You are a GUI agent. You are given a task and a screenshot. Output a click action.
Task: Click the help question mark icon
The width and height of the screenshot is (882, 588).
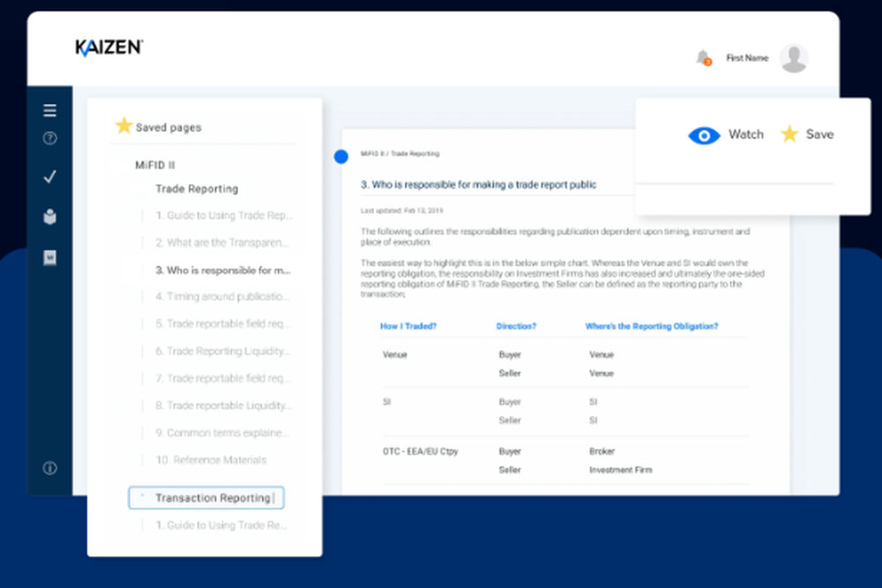(x=49, y=138)
